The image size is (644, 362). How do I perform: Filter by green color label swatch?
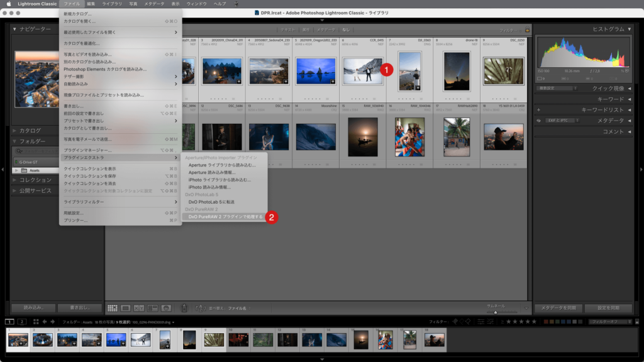tap(557, 322)
